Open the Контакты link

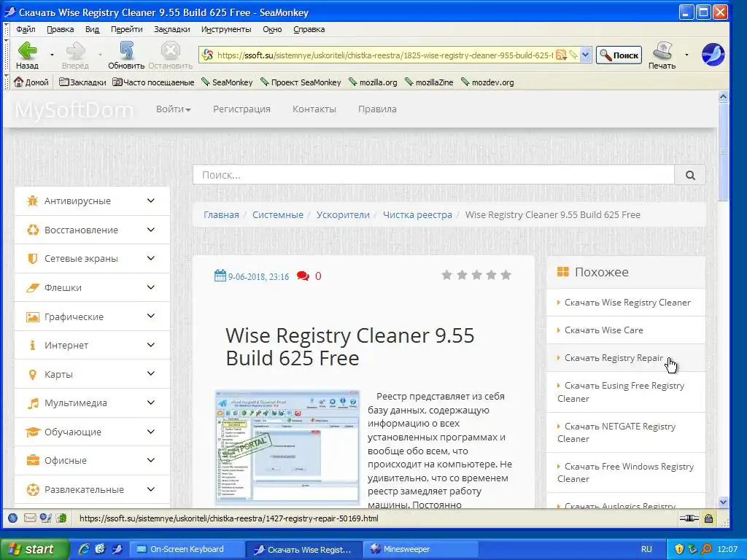tap(314, 109)
